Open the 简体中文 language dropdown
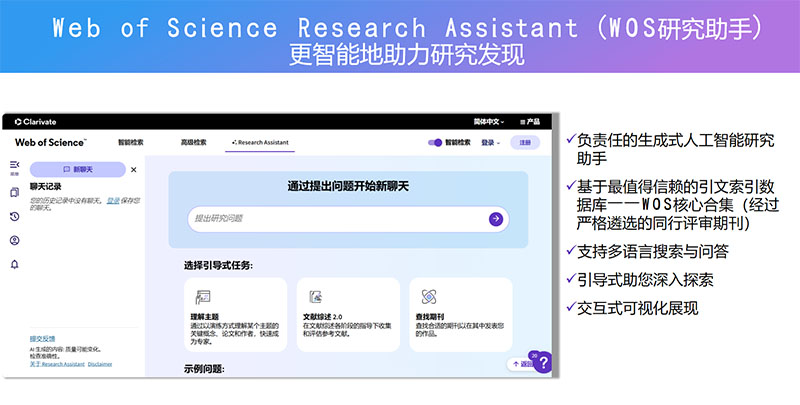The image size is (800, 405). (x=488, y=122)
